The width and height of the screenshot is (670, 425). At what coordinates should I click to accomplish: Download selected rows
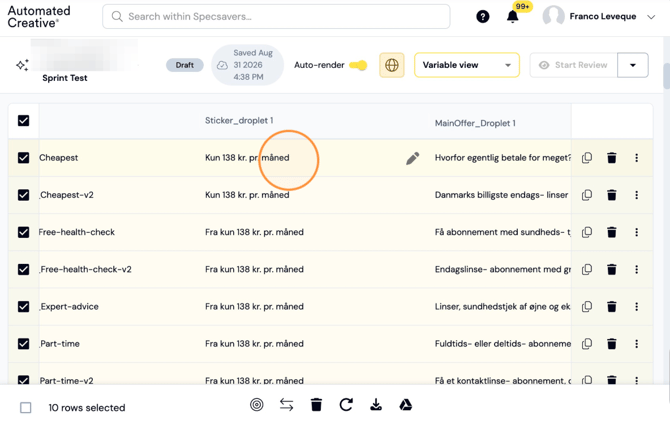pos(376,404)
